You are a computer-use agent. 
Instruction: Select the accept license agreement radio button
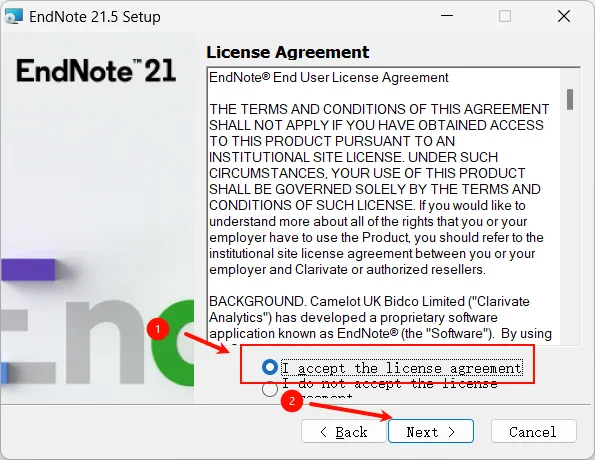(270, 367)
